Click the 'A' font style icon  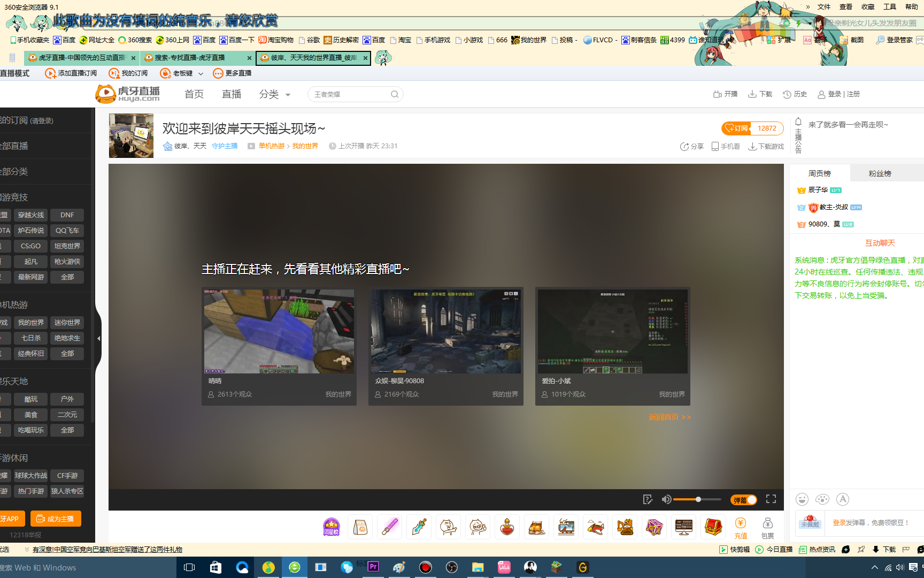pos(843,499)
